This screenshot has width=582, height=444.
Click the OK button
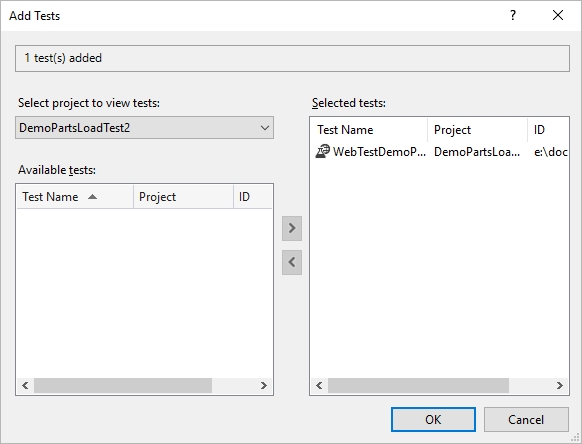point(433,419)
